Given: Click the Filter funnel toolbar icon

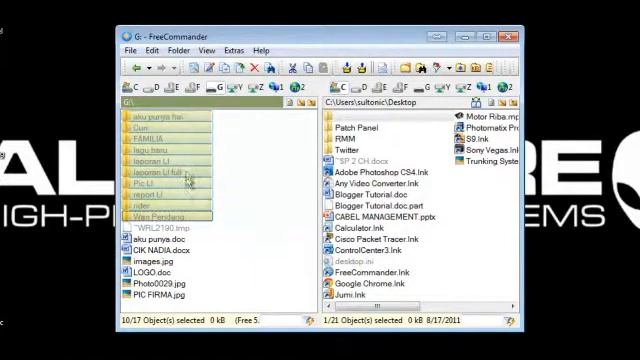Looking at the screenshot, I should pos(437,68).
